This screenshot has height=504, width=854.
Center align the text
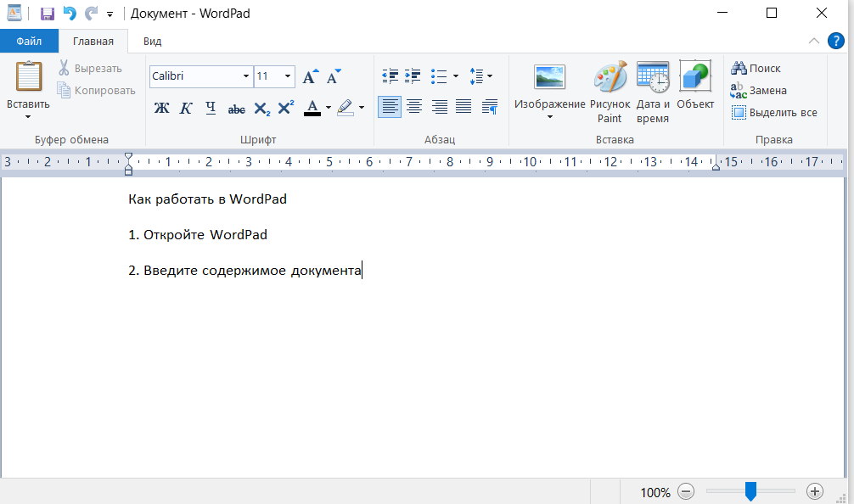pyautogui.click(x=414, y=107)
